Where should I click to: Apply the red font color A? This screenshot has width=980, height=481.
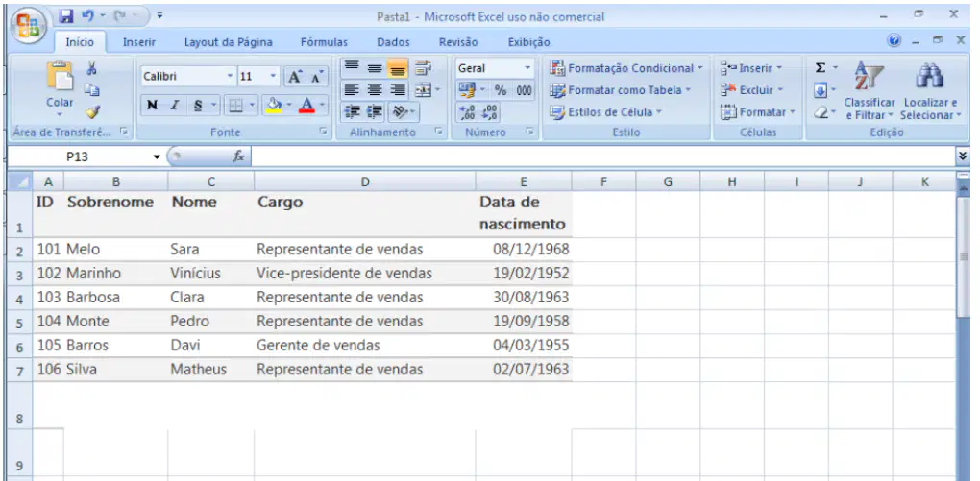[306, 105]
